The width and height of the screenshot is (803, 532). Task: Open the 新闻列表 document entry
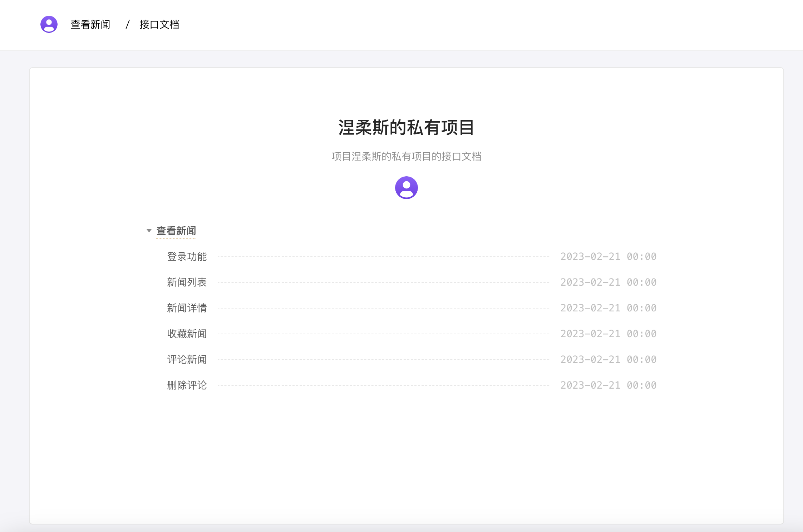click(x=187, y=282)
